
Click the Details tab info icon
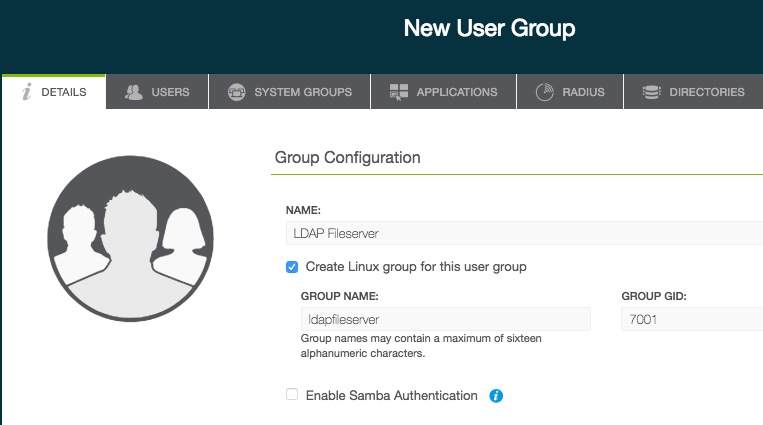pyautogui.click(x=27, y=92)
